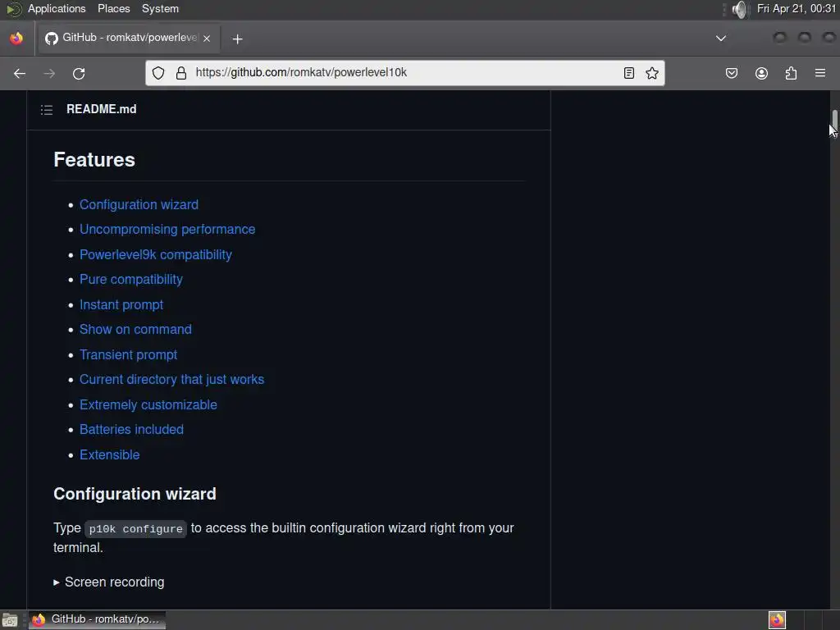Open tracking protection shield info
Viewport: 840px width, 630px height.
click(158, 73)
